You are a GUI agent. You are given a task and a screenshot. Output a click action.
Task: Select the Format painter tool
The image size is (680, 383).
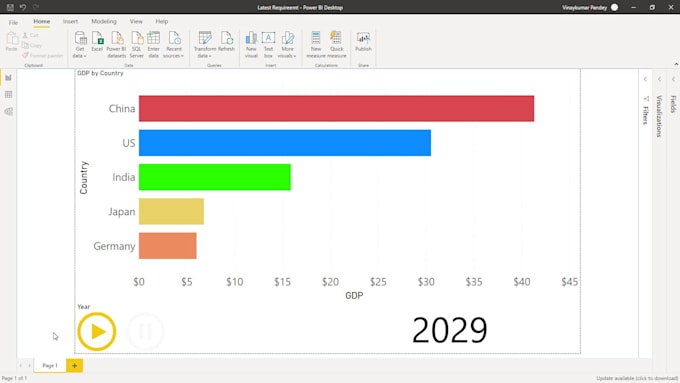pos(42,56)
